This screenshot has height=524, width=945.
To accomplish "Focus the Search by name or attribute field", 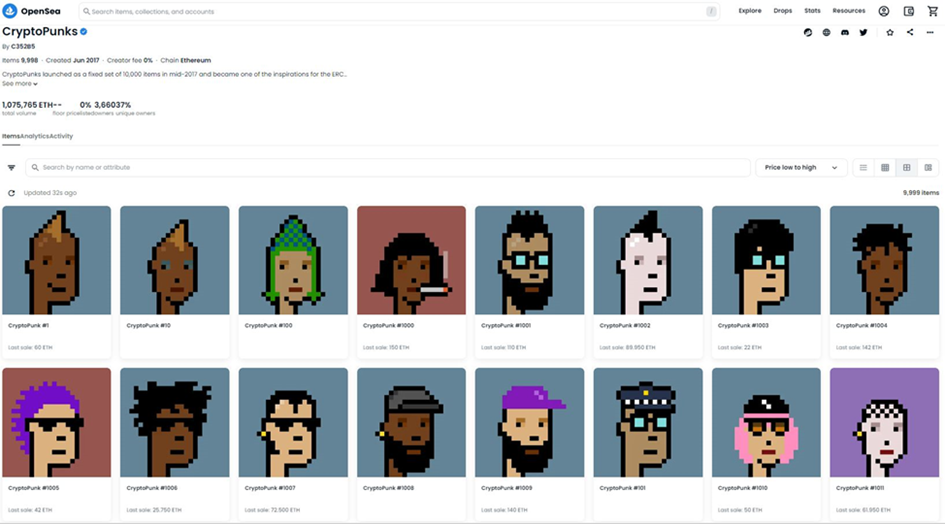I will click(x=388, y=168).
